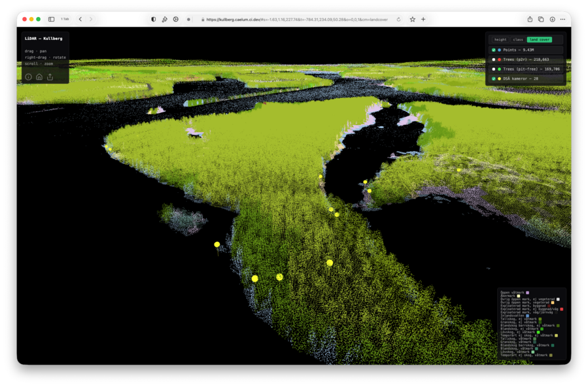Click the share icon in the LiDAR panel

click(50, 77)
